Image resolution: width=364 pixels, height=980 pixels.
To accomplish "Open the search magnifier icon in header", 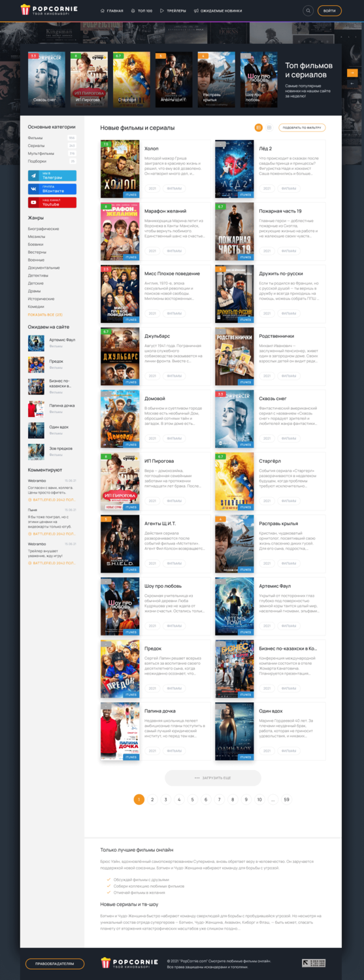I will [x=308, y=11].
